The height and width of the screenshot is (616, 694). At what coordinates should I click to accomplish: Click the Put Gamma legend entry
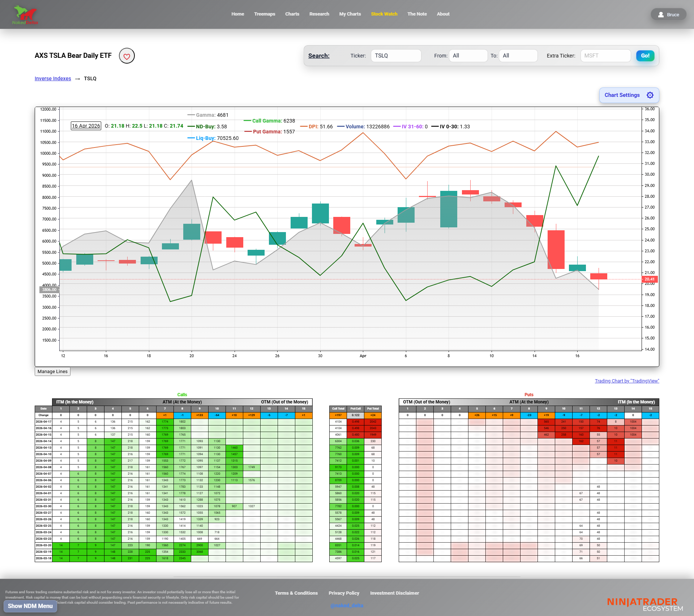click(x=269, y=132)
